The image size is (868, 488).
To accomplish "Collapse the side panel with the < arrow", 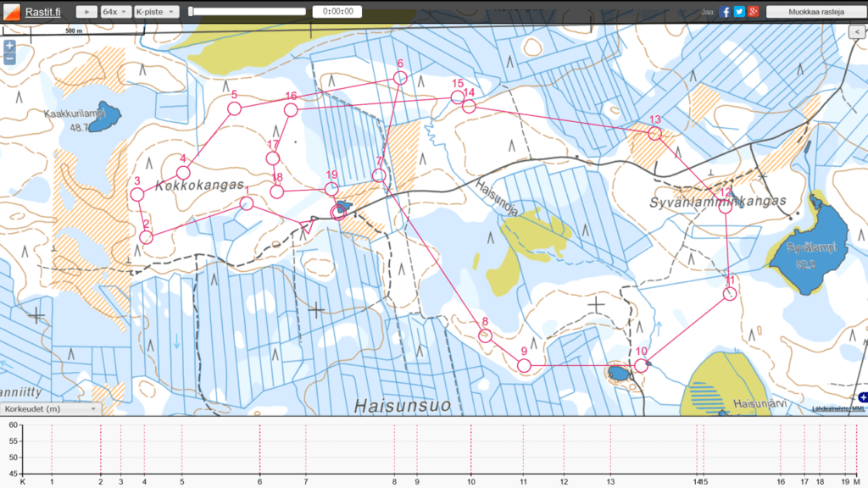I will coord(857,31).
